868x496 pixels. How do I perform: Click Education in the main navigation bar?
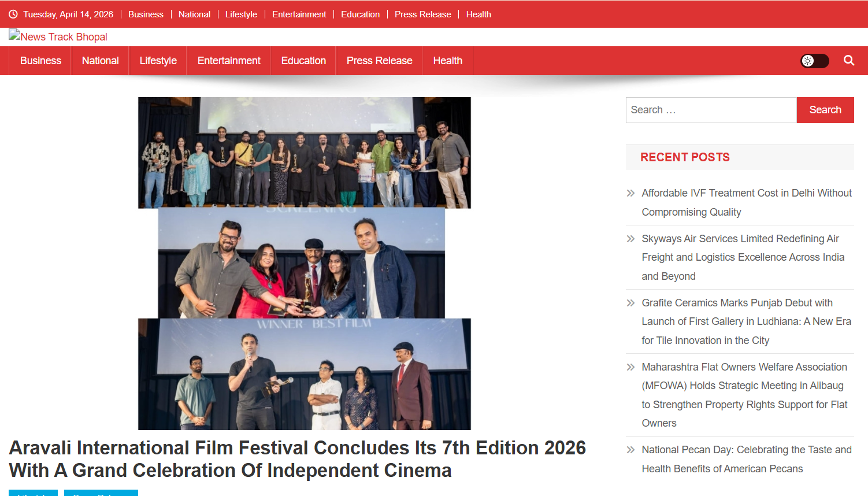click(303, 61)
